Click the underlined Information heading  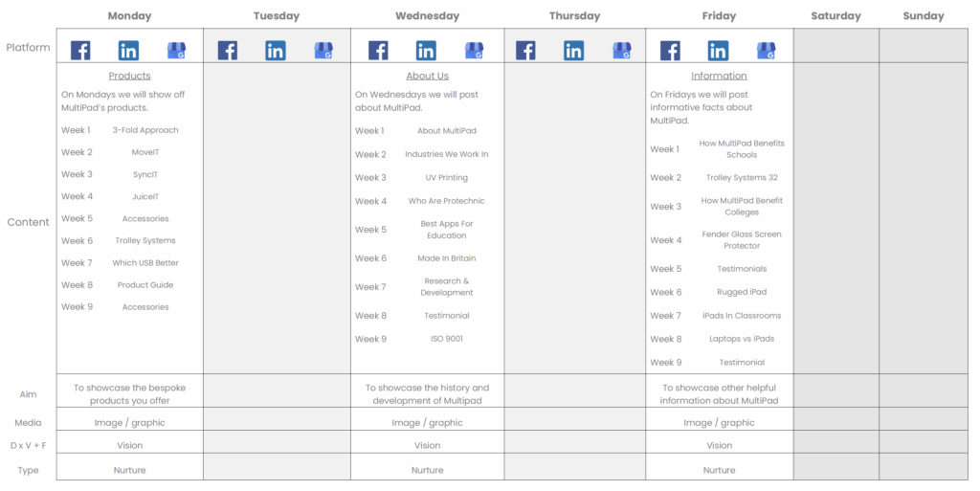coord(719,76)
